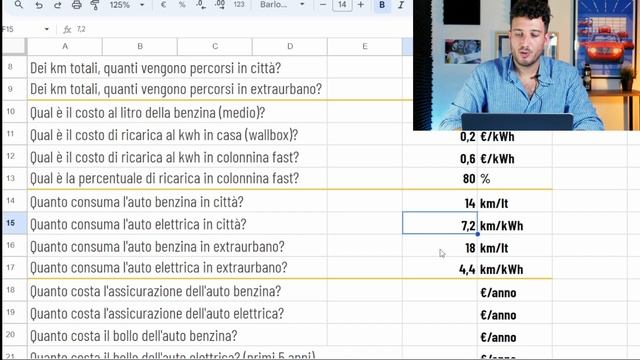Click 'bollo dell'auto benzina' question cell
Screen dimensions: 640x360
[x=133, y=336]
